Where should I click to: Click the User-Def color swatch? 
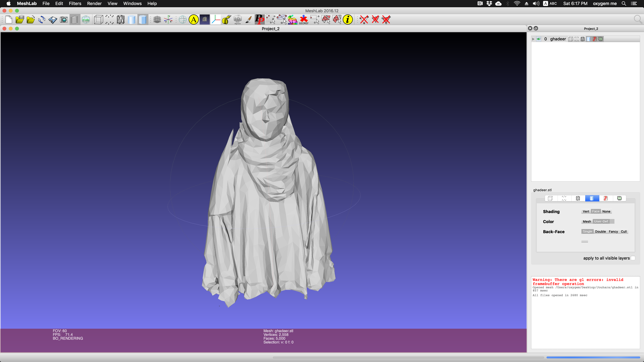click(x=612, y=222)
